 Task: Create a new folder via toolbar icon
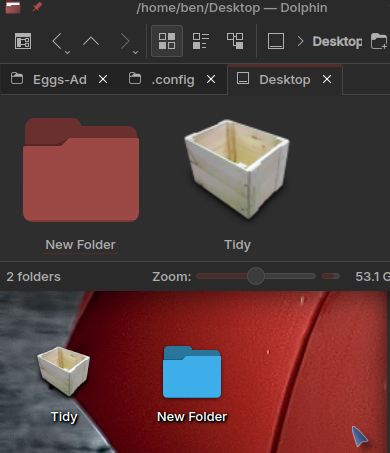[380, 41]
